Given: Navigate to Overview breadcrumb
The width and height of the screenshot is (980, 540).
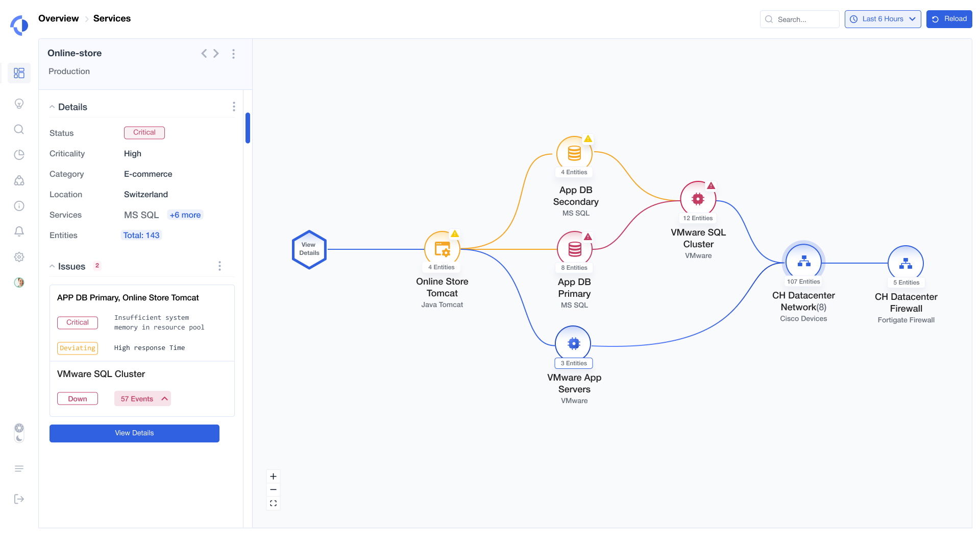Looking at the screenshot, I should [x=59, y=18].
